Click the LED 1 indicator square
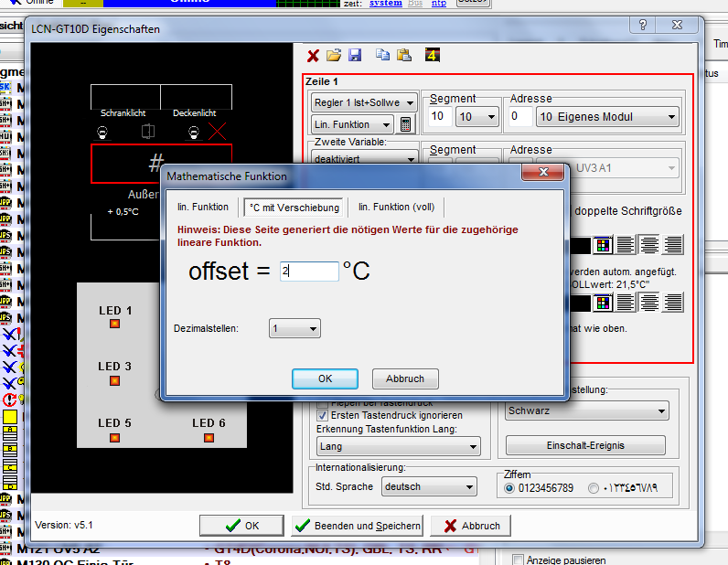 pos(115,324)
